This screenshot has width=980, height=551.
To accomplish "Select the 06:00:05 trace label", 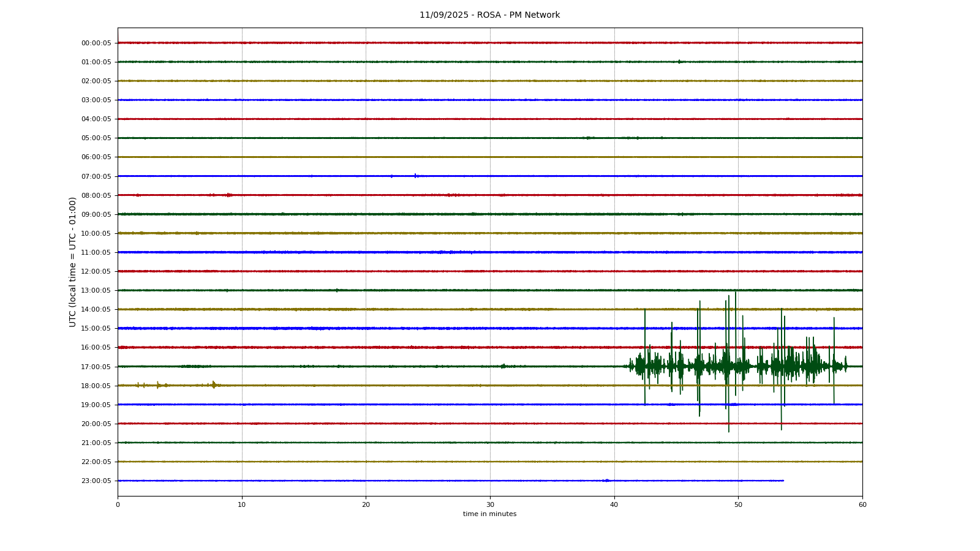I will 96,157.
